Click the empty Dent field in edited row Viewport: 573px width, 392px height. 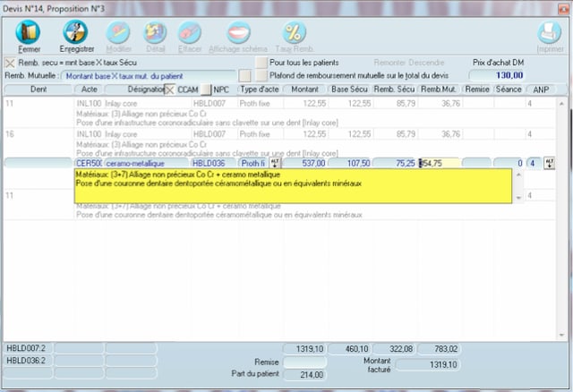38,163
